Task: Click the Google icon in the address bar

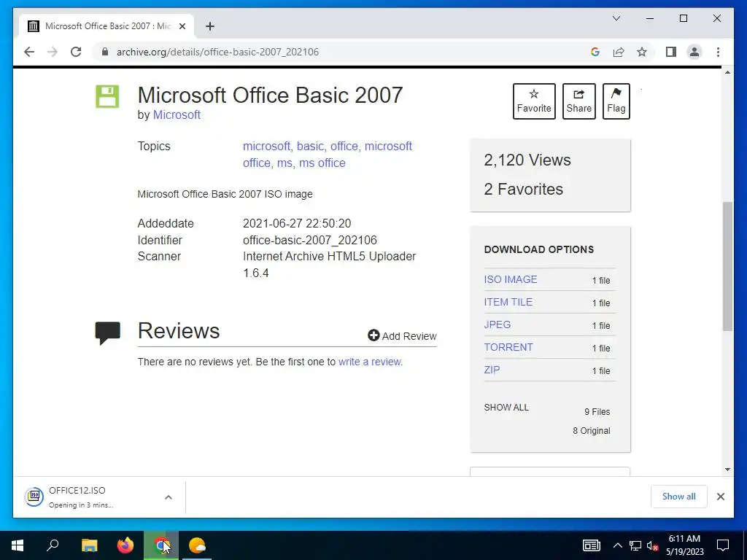Action: coord(595,52)
